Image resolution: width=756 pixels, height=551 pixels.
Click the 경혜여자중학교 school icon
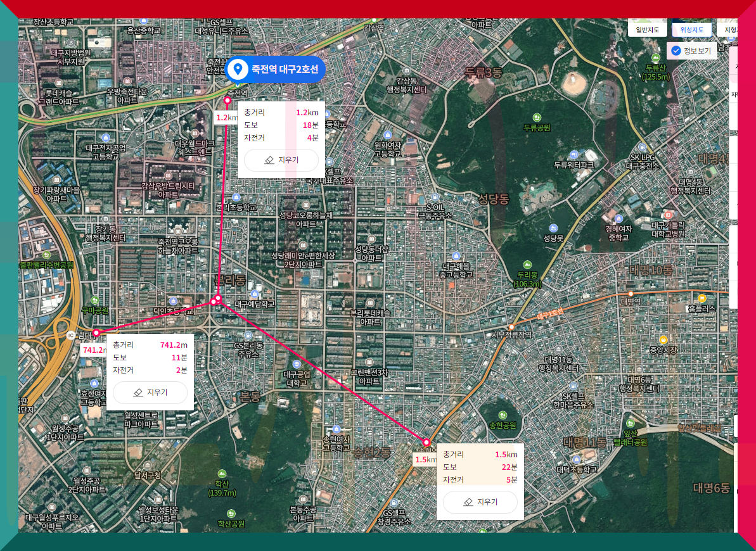coord(618,218)
